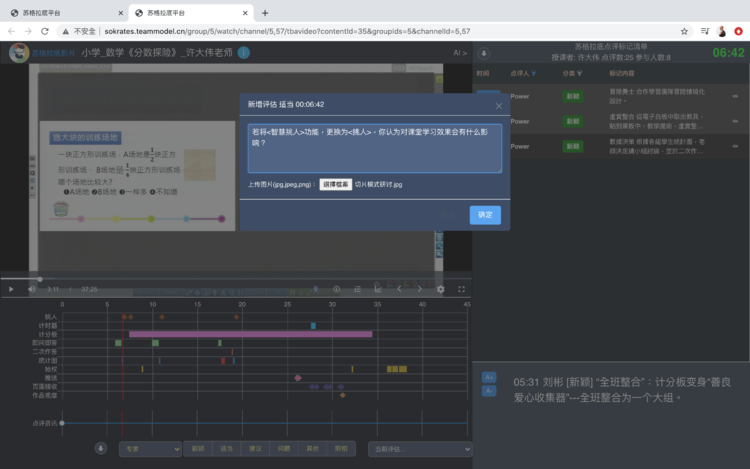This screenshot has width=750, height=469.
Task: Click the download icon below the timeline
Action: click(101, 449)
